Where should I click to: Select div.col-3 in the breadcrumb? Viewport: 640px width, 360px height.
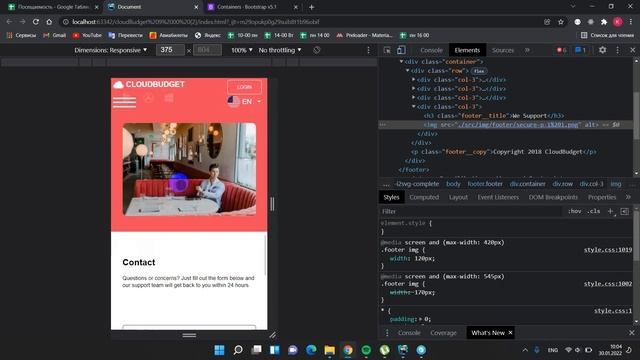coord(591,184)
